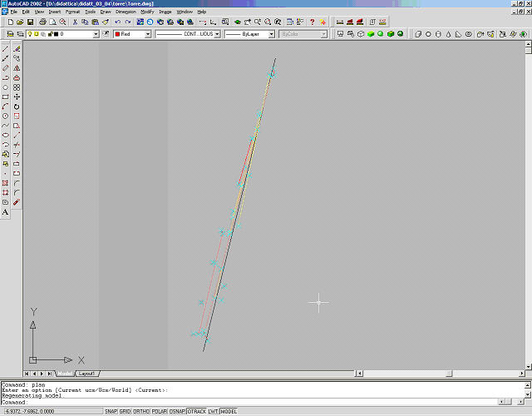Viewport: 532px width, 416px height.
Task: Print the drawing with the Plot icon
Action: [42, 22]
